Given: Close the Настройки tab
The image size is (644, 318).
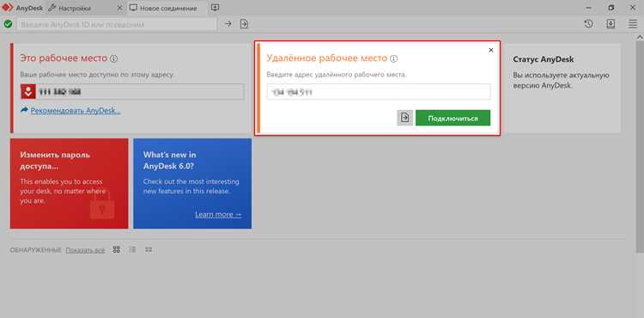Looking at the screenshot, I should 119,8.
